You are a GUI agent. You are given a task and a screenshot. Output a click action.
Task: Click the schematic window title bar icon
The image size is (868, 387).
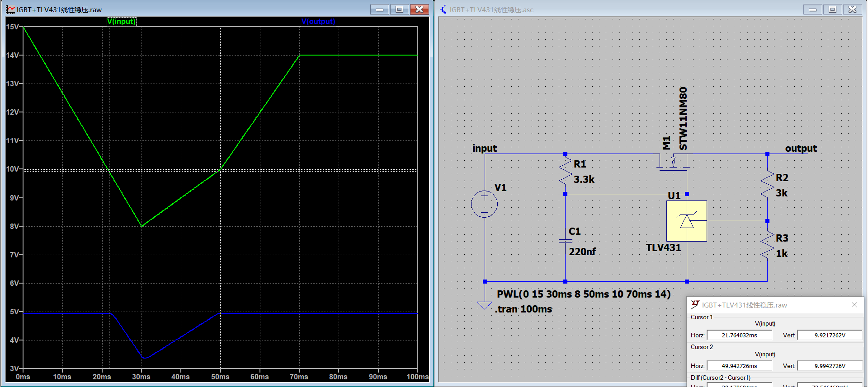(443, 9)
